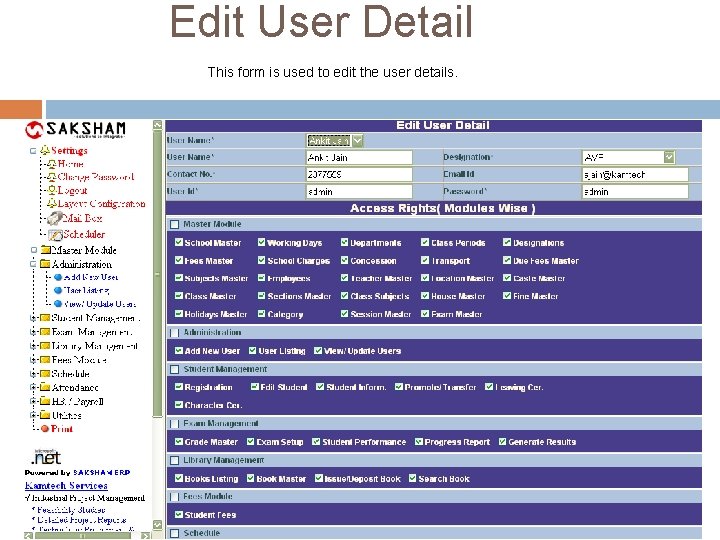Image resolution: width=720 pixels, height=540 pixels.
Task: Open Add New User in tree
Action: [x=91, y=277]
